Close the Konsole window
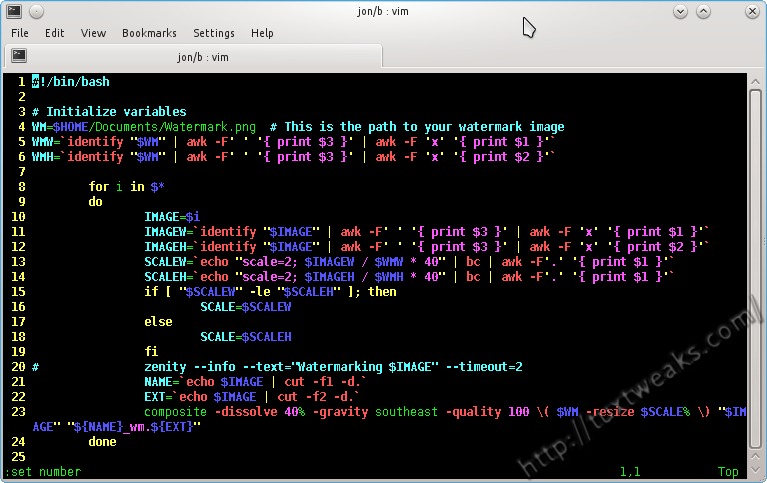Viewport: 767px width, 483px height. (x=752, y=11)
